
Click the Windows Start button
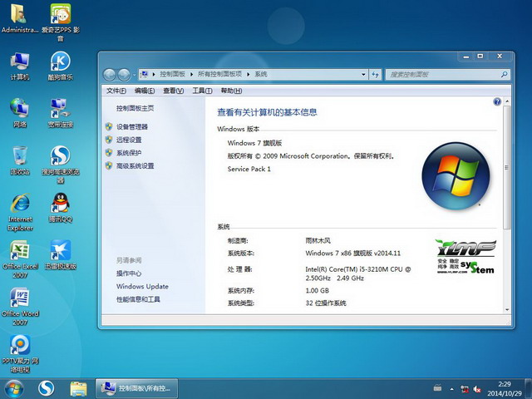(14, 389)
